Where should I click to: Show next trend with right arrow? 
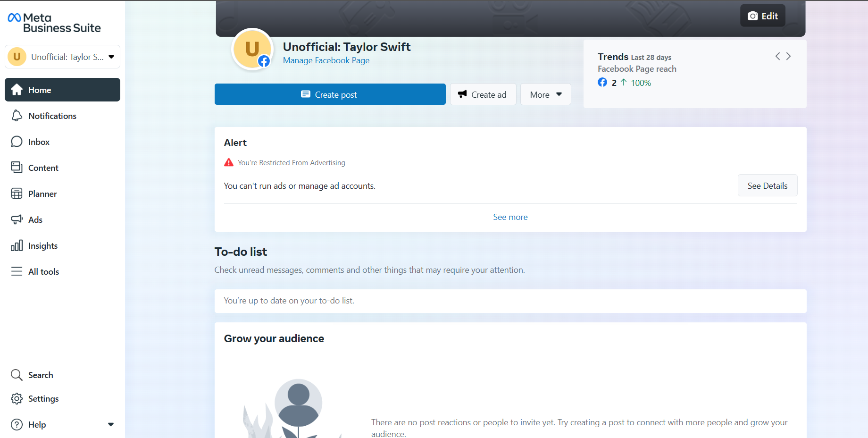(788, 56)
